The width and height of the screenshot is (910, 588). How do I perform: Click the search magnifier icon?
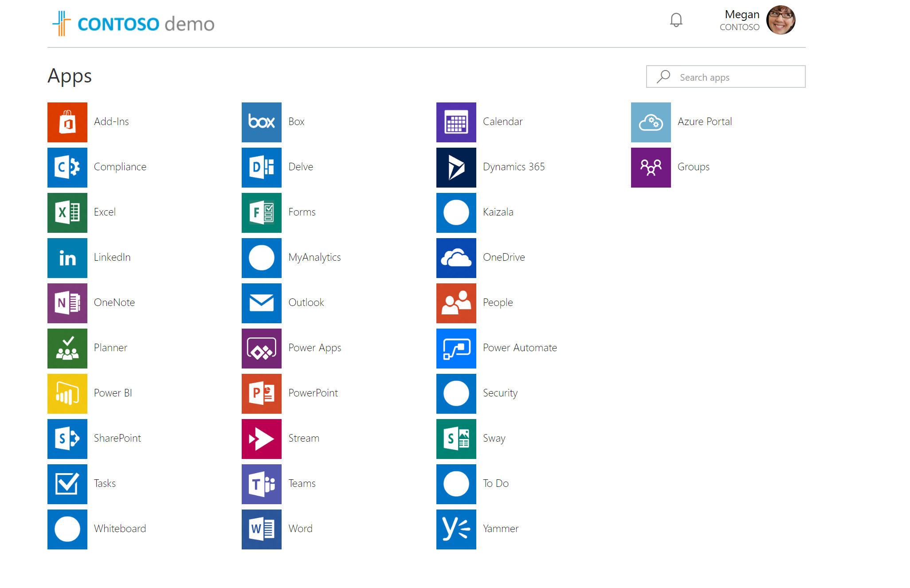663,77
